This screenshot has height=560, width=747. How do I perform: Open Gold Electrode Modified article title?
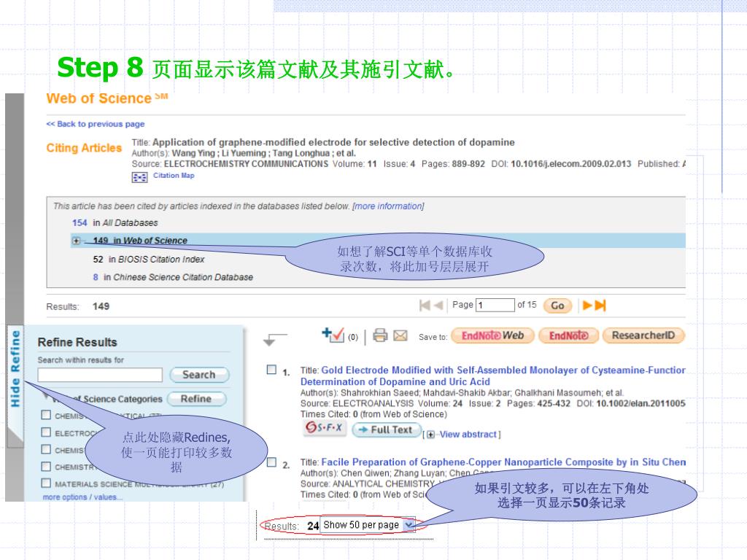[x=492, y=376]
